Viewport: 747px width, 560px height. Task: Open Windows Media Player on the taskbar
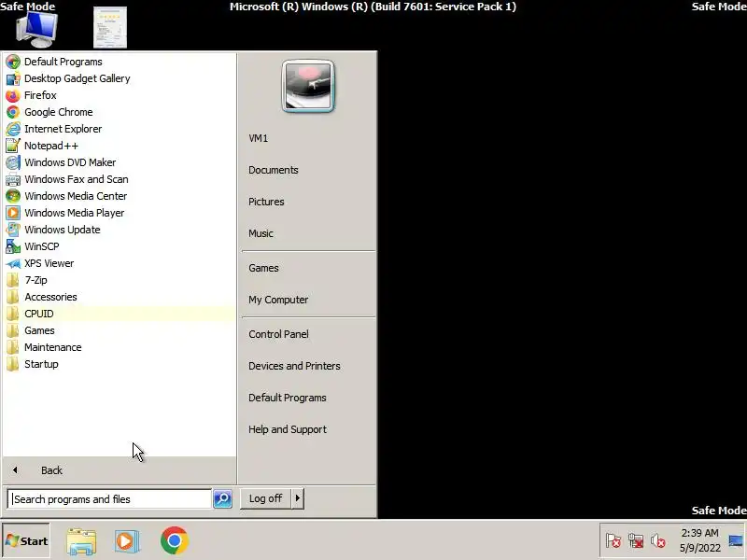tap(127, 541)
